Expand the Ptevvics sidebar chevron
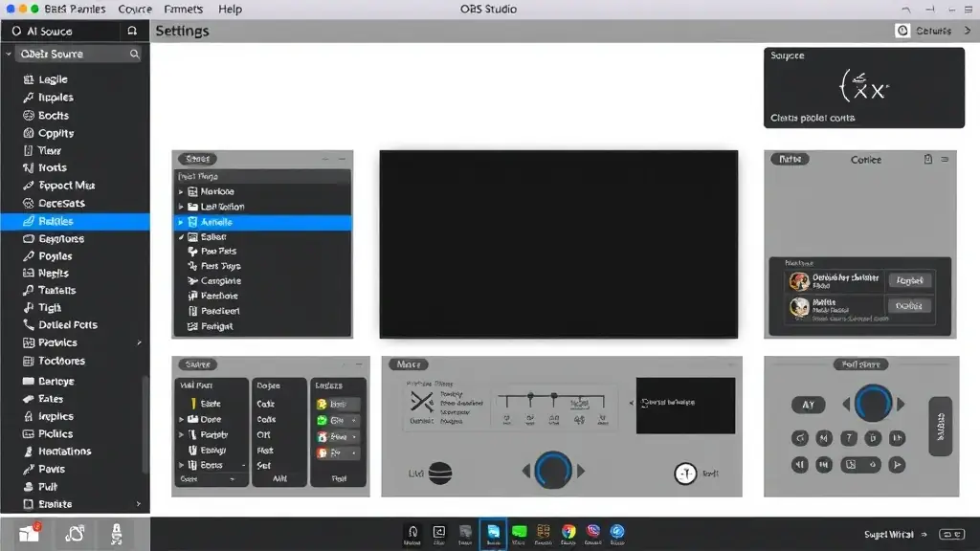The width and height of the screenshot is (980, 551). click(x=139, y=342)
